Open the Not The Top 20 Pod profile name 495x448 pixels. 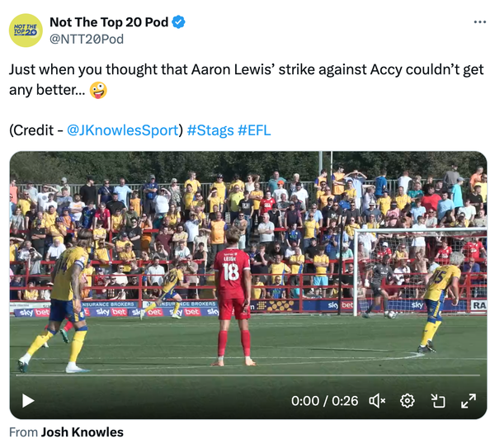[x=109, y=22]
